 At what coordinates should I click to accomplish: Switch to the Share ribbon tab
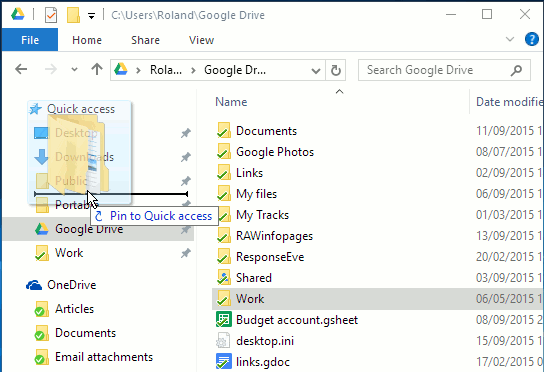145,40
